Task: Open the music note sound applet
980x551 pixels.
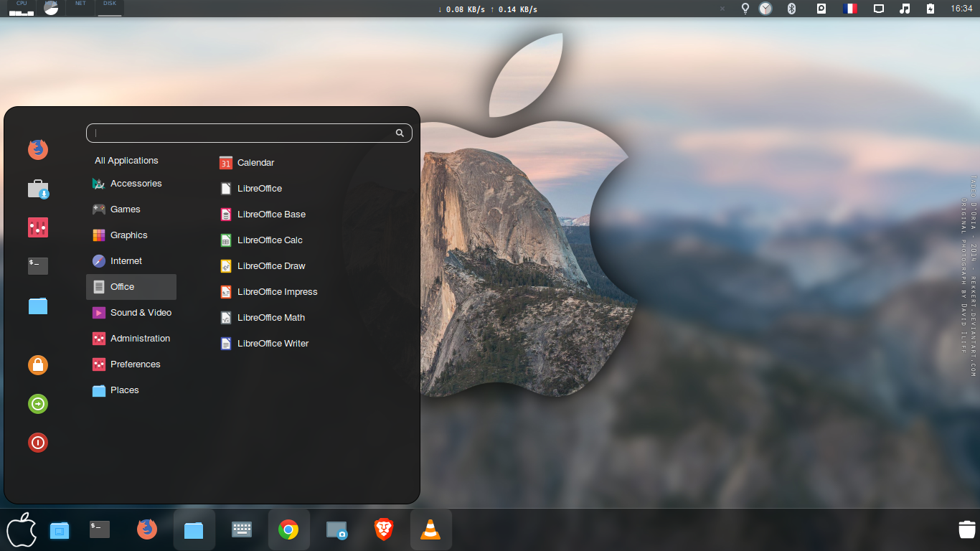Action: tap(905, 9)
